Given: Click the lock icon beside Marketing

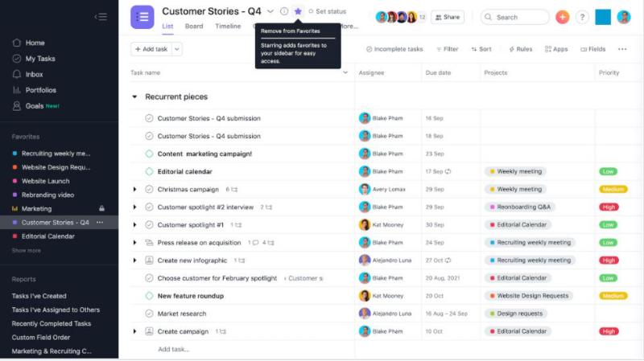Looking at the screenshot, I should coord(101,208).
